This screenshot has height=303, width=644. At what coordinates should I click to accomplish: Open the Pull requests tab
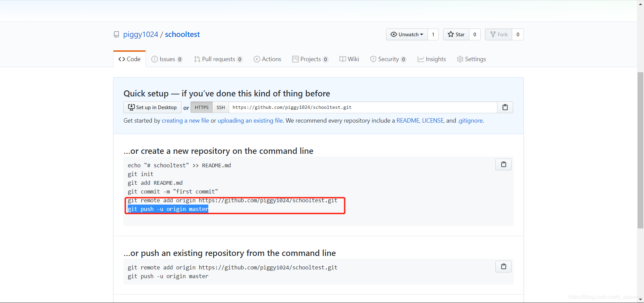coord(218,59)
